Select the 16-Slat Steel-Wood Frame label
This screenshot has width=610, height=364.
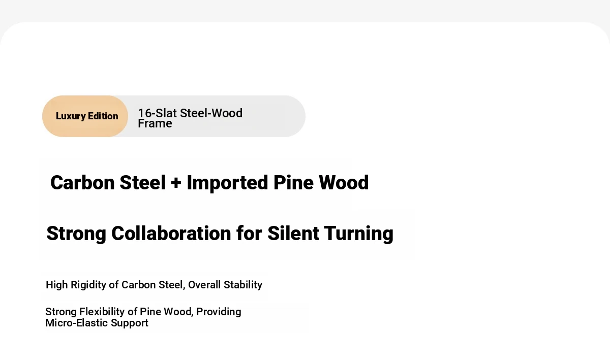190,118
